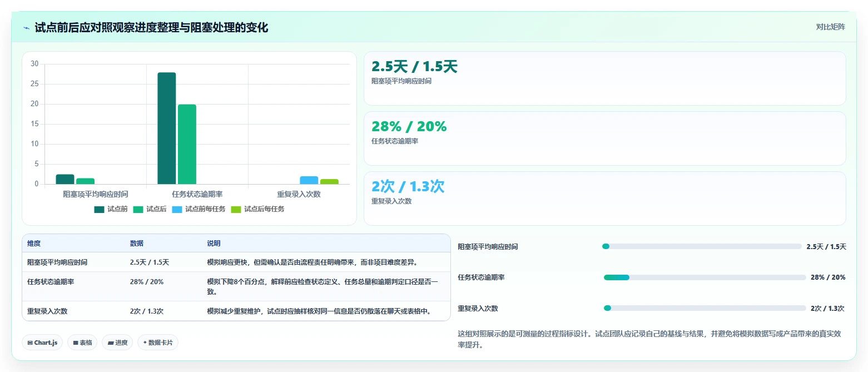Click the 维度 table column header

(x=73, y=244)
